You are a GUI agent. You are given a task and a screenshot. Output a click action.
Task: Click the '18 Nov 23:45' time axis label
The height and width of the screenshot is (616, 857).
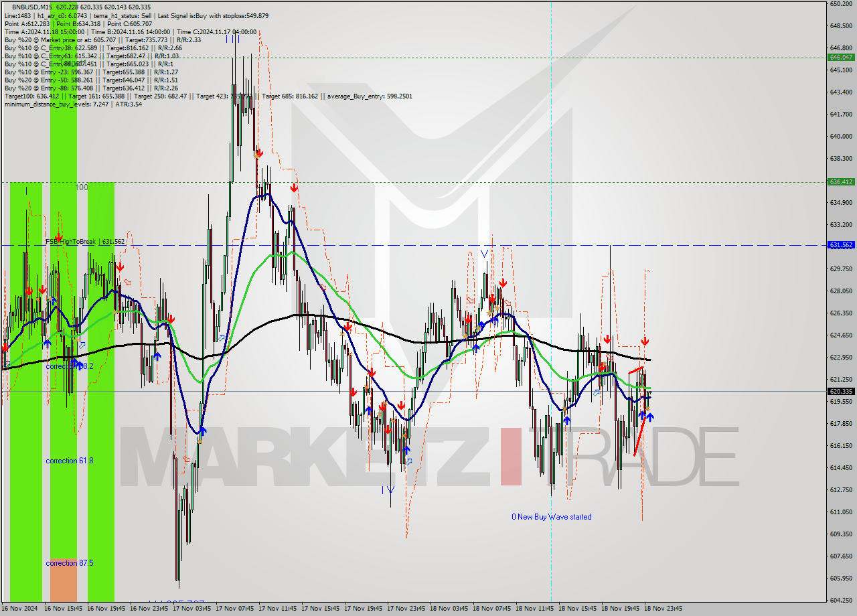coord(663,609)
